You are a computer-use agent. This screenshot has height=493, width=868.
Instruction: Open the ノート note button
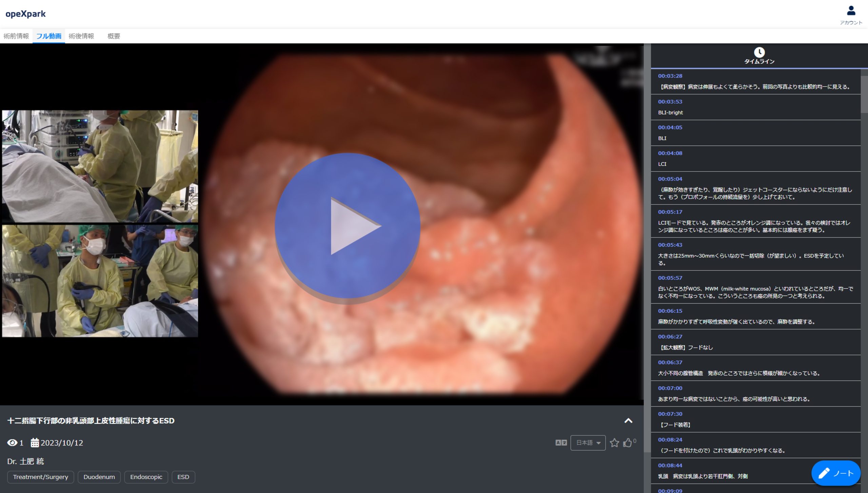(x=836, y=473)
